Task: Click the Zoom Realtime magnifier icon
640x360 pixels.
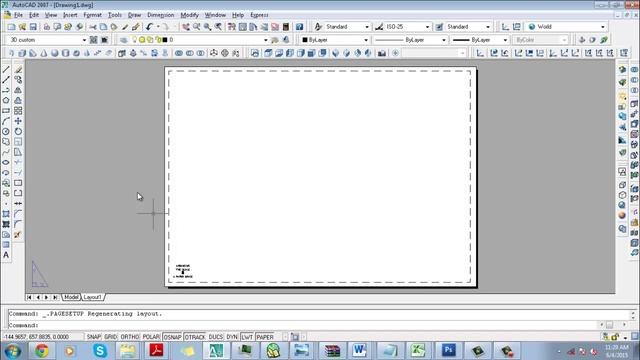Action: pos(196,27)
